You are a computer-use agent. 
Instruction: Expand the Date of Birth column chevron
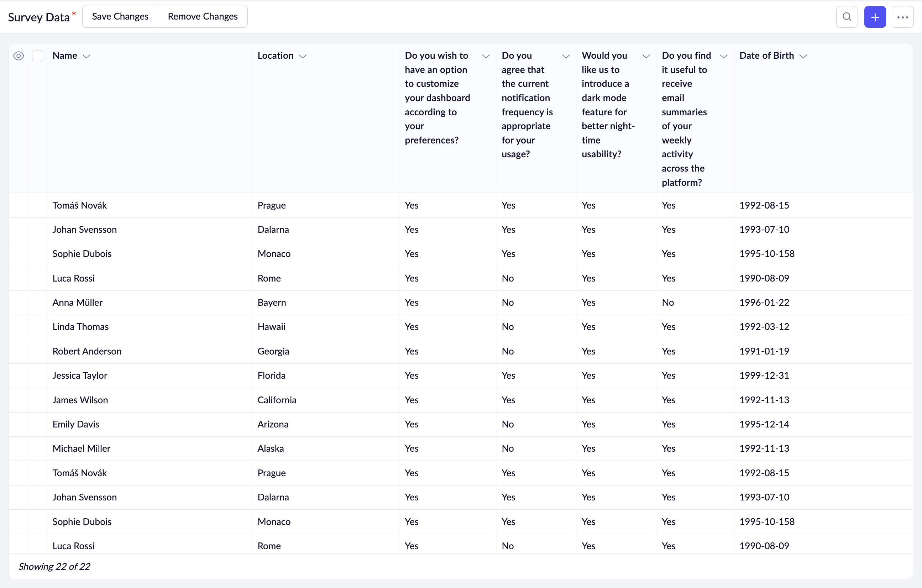click(x=803, y=56)
